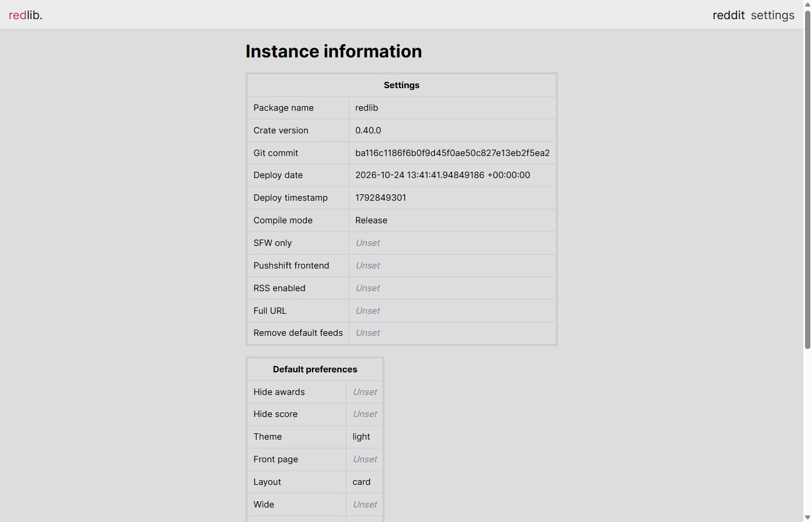Open the redlib home logo link
This screenshot has width=812, height=522.
(26, 15)
